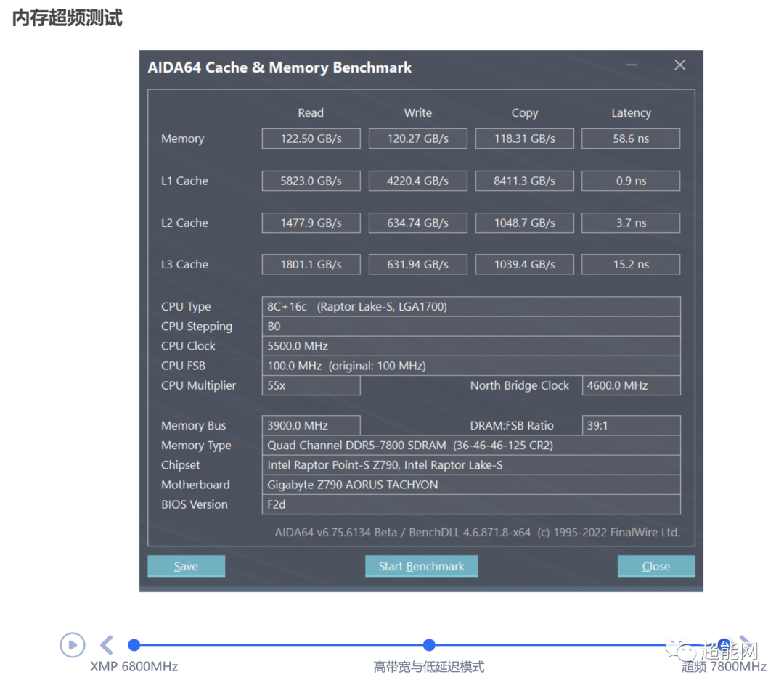Image resolution: width=784 pixels, height=685 pixels.
Task: Click the North Bridge Clock value 4600.0 MHz
Action: (x=631, y=385)
